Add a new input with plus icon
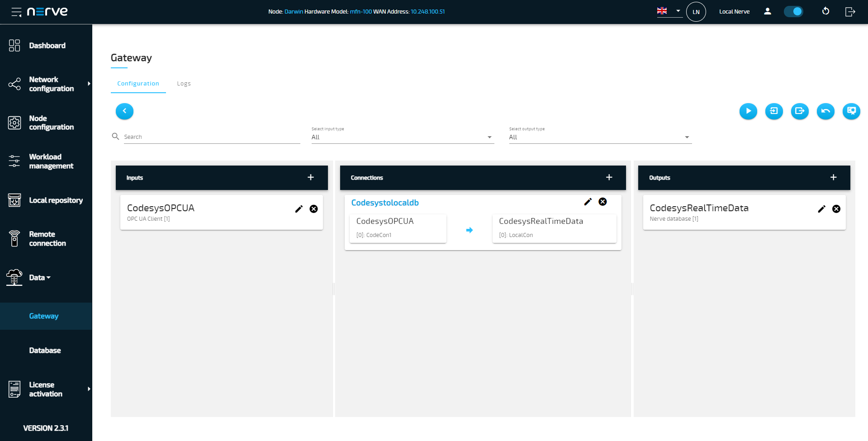Screen dimensions: 868x441 [311, 177]
